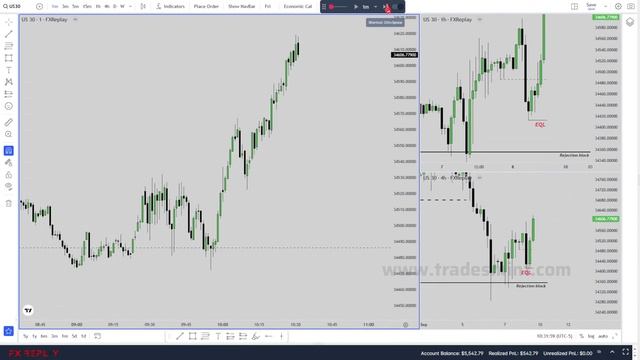Click the circular settings icon at top right
The width and height of the screenshot is (640, 360).
[x=618, y=7]
